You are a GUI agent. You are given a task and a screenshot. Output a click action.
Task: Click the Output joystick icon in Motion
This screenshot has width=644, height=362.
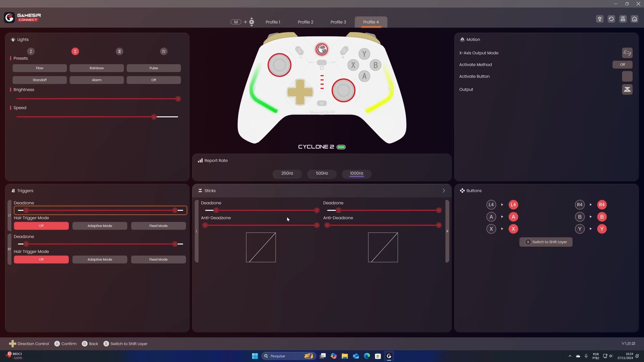coord(627,89)
